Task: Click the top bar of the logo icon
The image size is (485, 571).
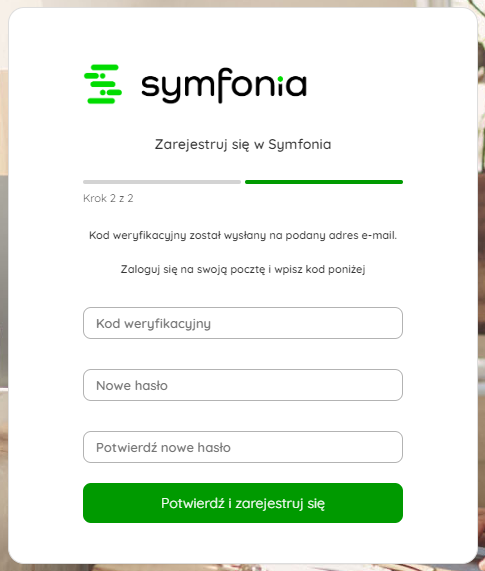Action: click(x=105, y=67)
